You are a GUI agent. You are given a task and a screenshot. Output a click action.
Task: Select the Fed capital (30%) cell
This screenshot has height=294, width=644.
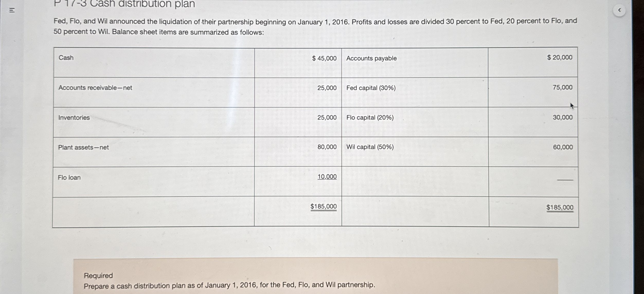coord(370,88)
